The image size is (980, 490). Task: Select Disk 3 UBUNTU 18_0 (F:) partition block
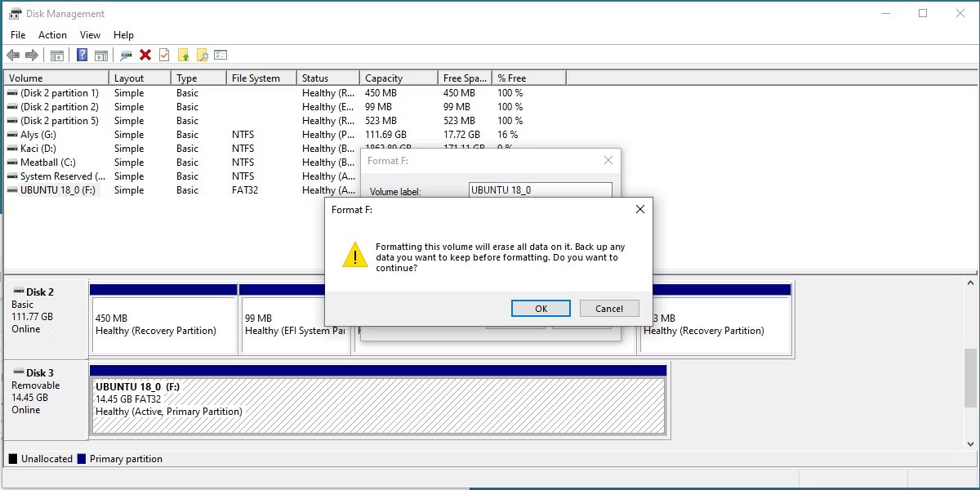[x=378, y=399]
